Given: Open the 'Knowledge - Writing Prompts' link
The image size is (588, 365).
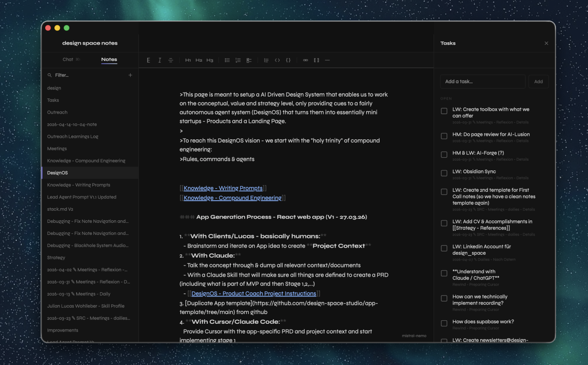Looking at the screenshot, I should [223, 188].
